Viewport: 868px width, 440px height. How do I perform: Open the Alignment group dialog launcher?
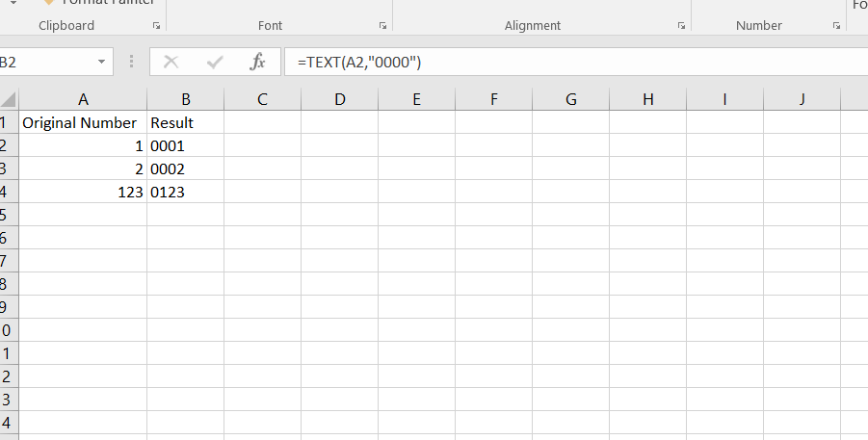click(681, 27)
